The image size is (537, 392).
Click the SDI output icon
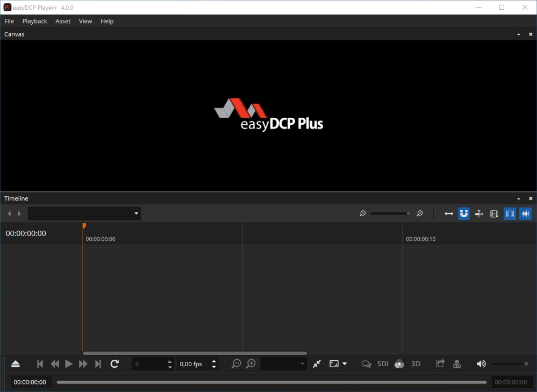point(383,364)
